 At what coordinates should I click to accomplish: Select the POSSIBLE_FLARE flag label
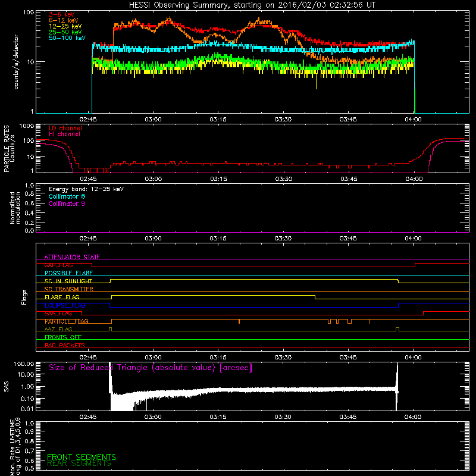pyautogui.click(x=68, y=273)
